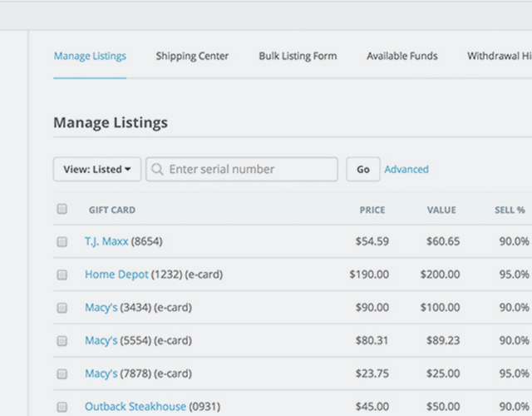Select the $60.65 value cell
Screen dimensions: 532x416
click(443, 241)
